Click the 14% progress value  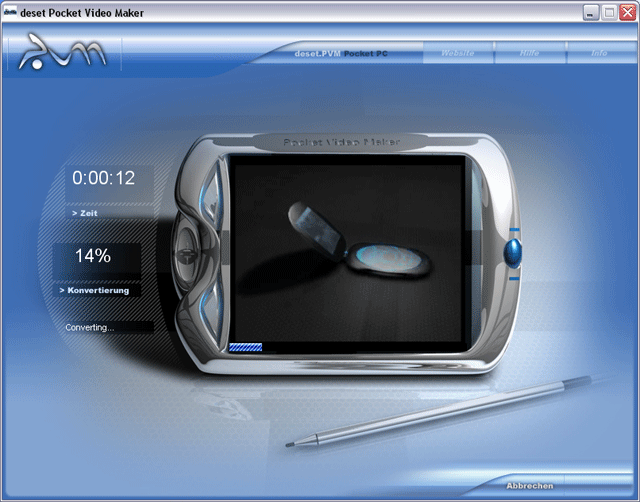93,256
